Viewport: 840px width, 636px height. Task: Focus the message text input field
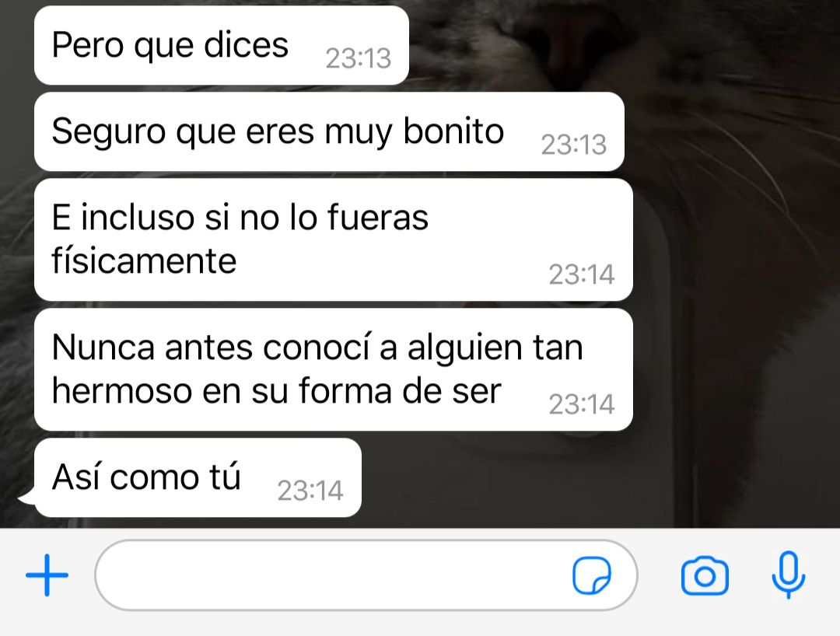366,575
